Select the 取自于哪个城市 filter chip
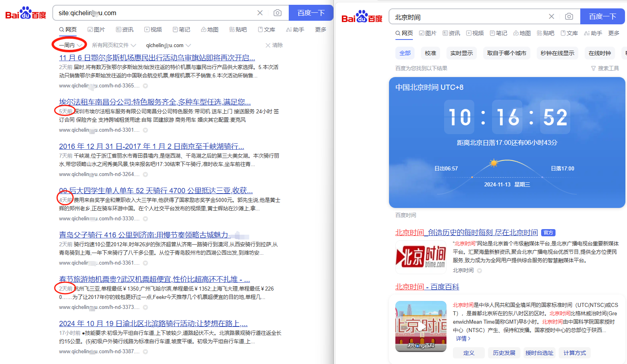 [507, 53]
